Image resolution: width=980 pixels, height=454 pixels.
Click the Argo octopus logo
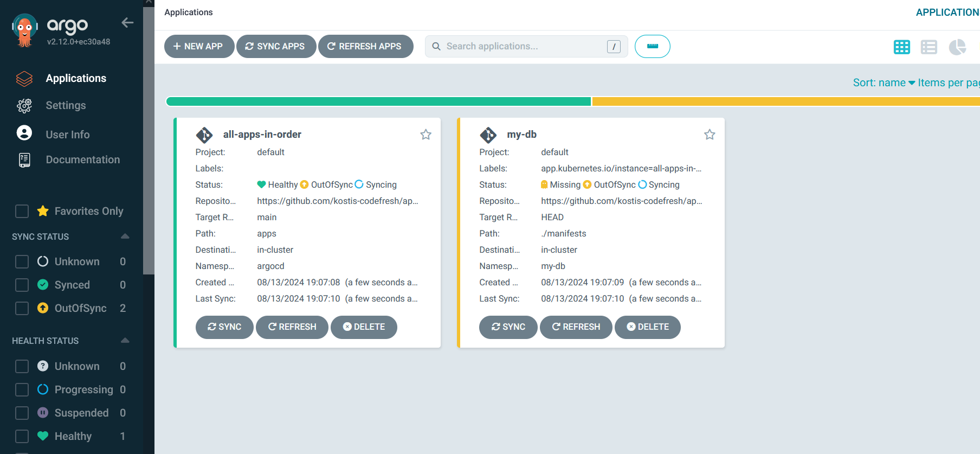click(x=25, y=30)
